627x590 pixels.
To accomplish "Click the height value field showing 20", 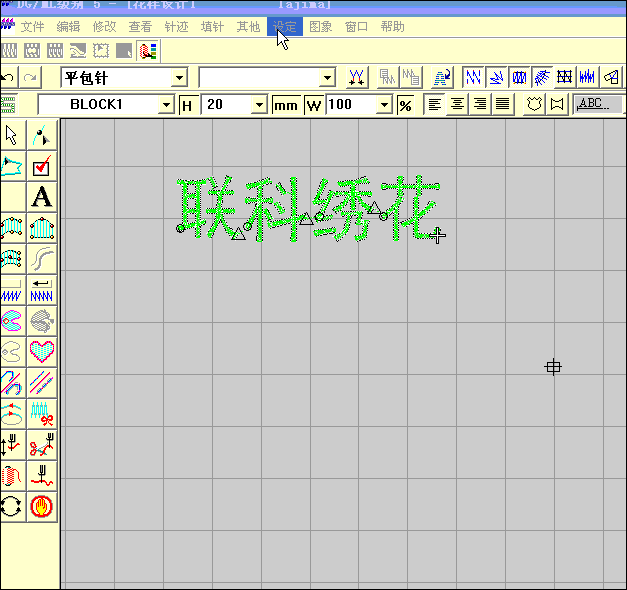I will pos(226,104).
